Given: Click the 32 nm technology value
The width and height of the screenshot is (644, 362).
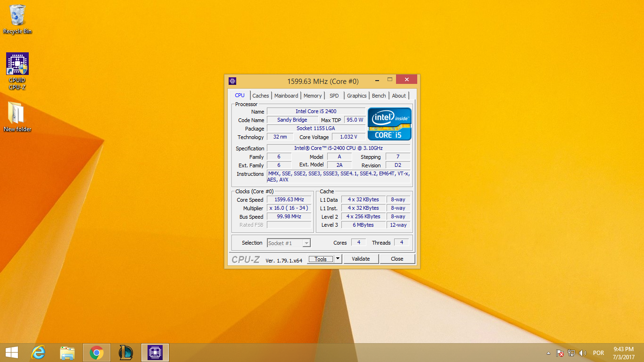Looking at the screenshot, I should 280,137.
